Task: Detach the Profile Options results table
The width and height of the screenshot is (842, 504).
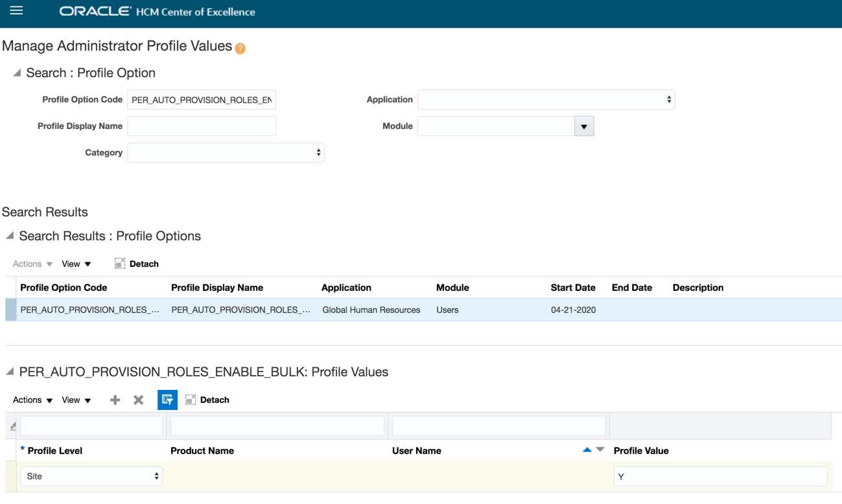Action: 137,264
